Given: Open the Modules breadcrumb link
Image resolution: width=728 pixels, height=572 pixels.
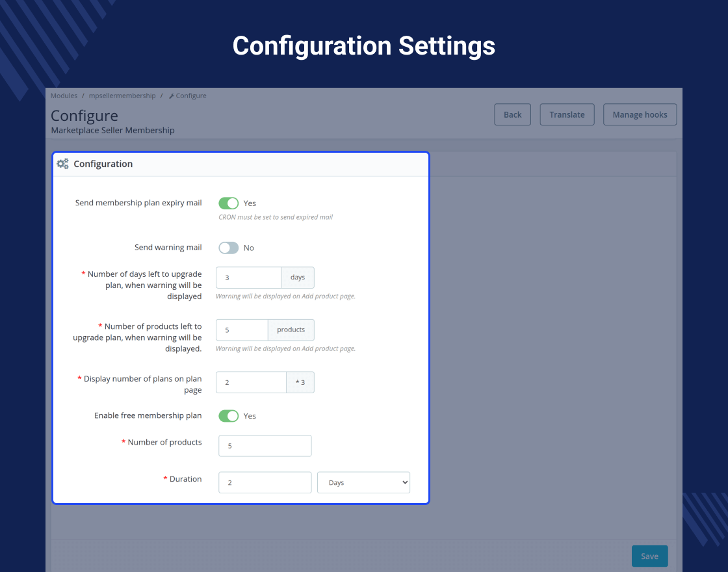Looking at the screenshot, I should tap(64, 96).
